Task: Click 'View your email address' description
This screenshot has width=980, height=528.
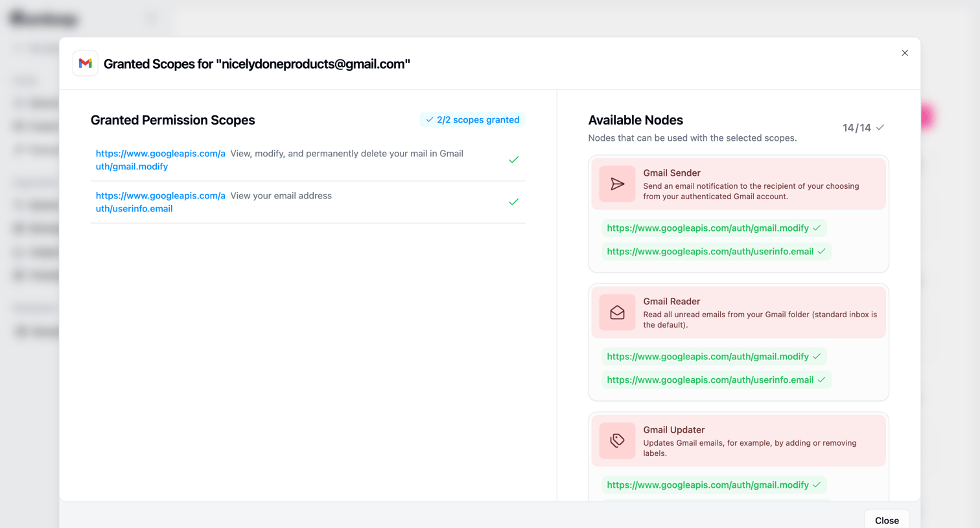Action: tap(281, 196)
